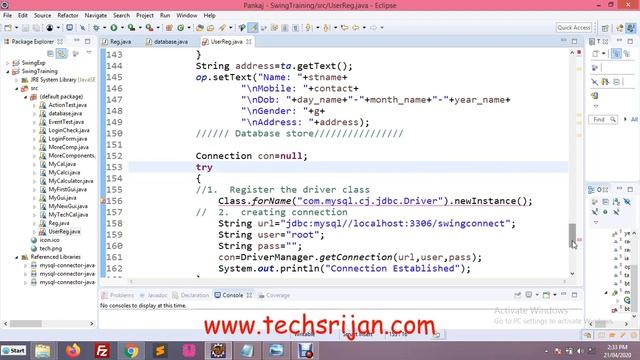Click the green Run button in toolbar

[114, 28]
